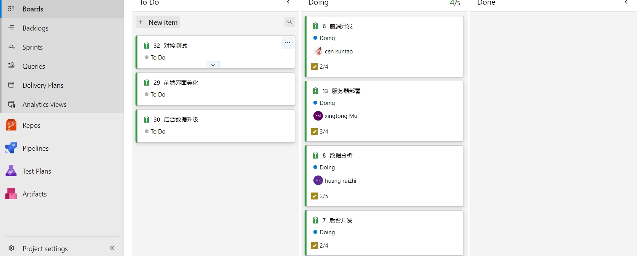Open work item 8 数据分析
The image size is (644, 256).
click(341, 155)
